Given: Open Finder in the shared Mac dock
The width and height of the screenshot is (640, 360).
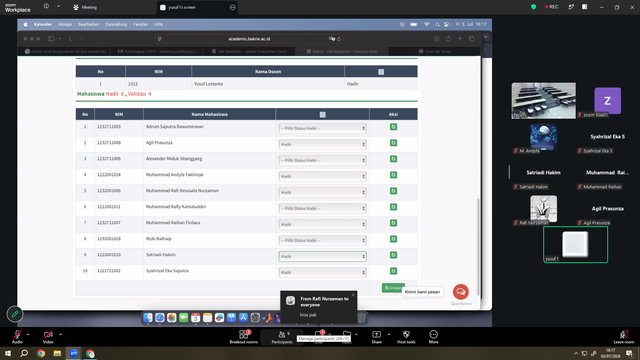Looking at the screenshot, I should [x=148, y=318].
